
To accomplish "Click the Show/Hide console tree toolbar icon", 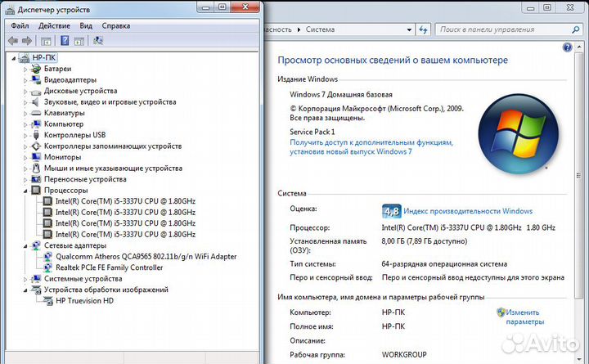I will pyautogui.click(x=46, y=41).
